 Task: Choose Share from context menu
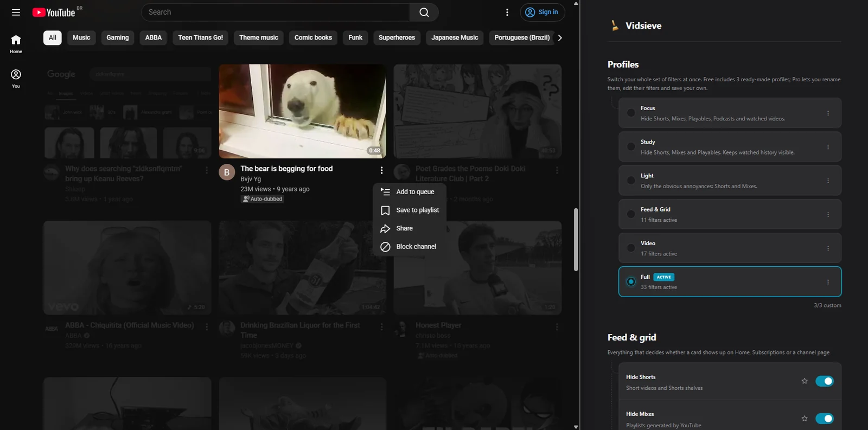point(410,228)
